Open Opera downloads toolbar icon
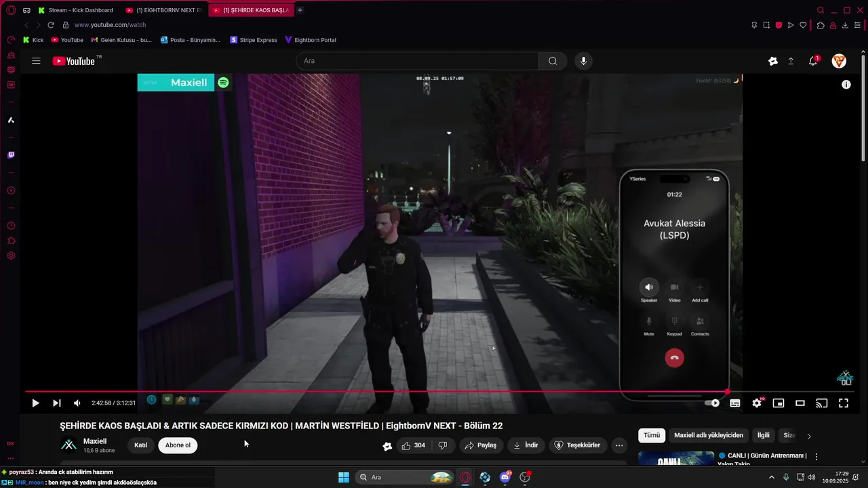868x488 pixels. click(x=845, y=25)
